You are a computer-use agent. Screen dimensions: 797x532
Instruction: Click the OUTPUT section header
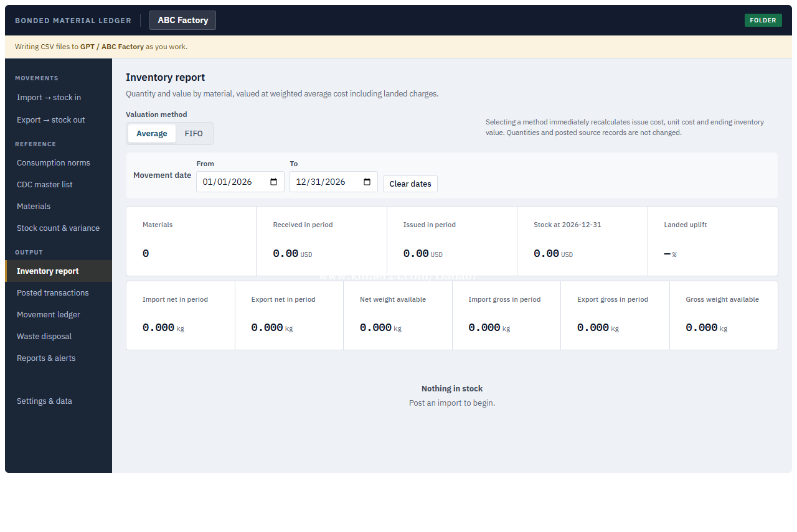[x=29, y=253]
